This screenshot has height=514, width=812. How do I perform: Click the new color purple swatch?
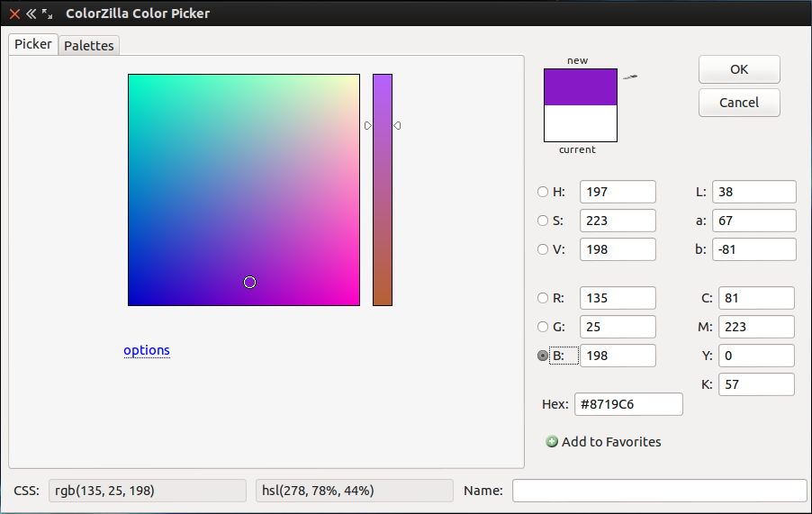(x=581, y=87)
